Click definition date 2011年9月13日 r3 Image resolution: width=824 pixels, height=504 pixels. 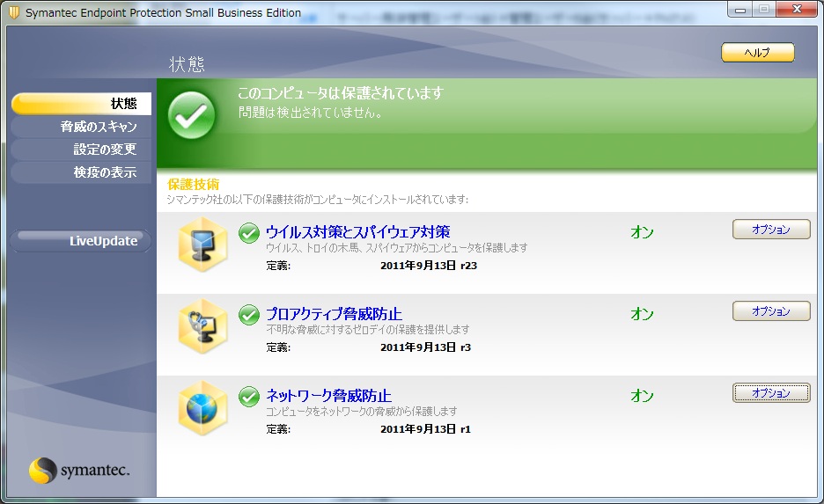[426, 347]
